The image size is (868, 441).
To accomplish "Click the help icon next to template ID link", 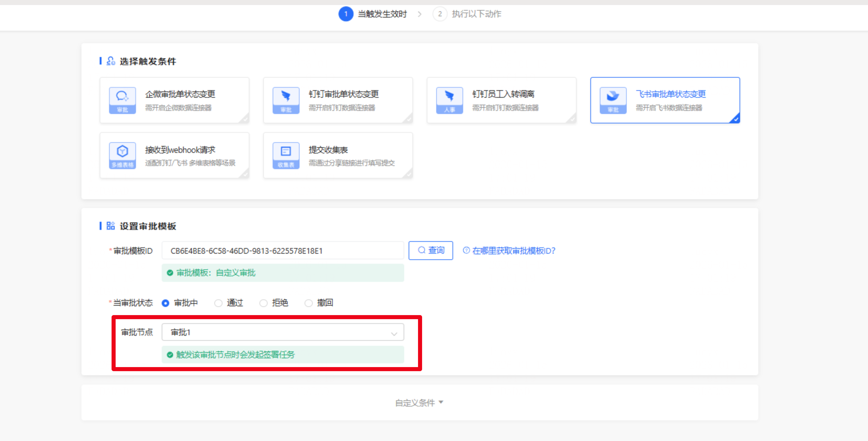I will (x=466, y=250).
